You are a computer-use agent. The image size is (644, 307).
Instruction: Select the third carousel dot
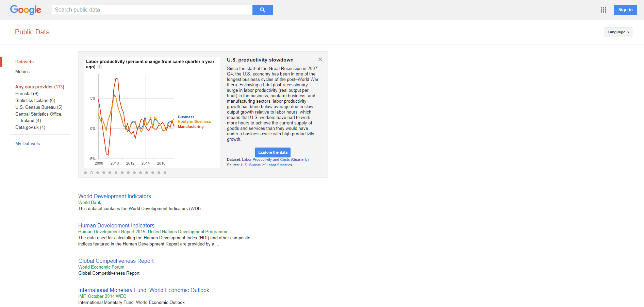tap(98, 173)
